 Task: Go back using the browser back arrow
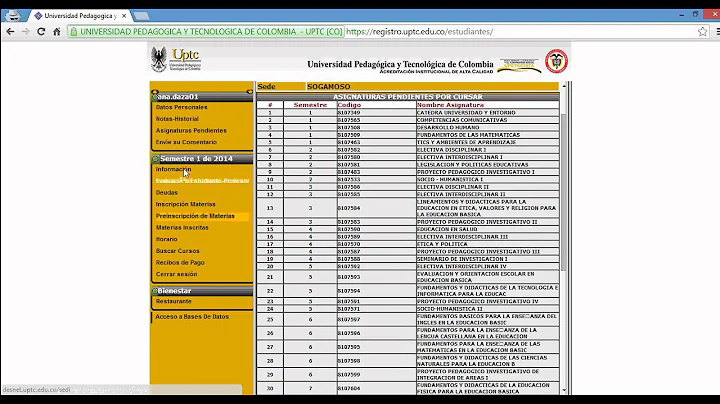(x=10, y=32)
